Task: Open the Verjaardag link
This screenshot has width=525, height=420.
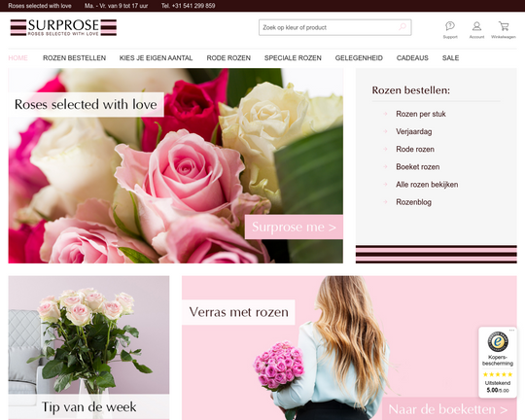Action: (414, 131)
